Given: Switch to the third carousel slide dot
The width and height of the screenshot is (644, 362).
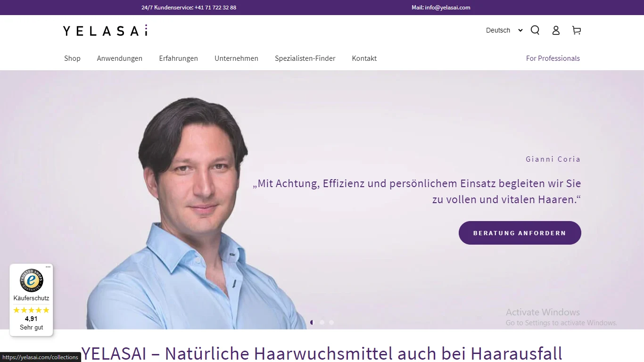Looking at the screenshot, I should click(x=331, y=322).
